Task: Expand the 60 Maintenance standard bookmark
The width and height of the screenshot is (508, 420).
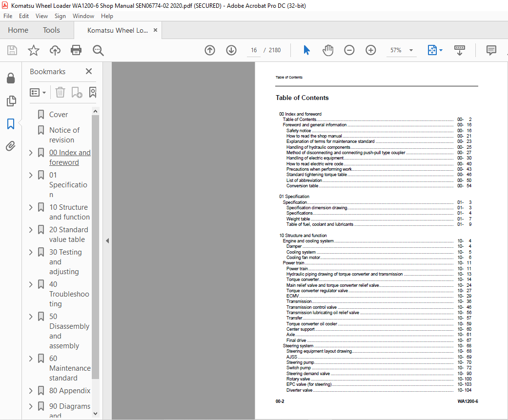Action: tap(31, 359)
